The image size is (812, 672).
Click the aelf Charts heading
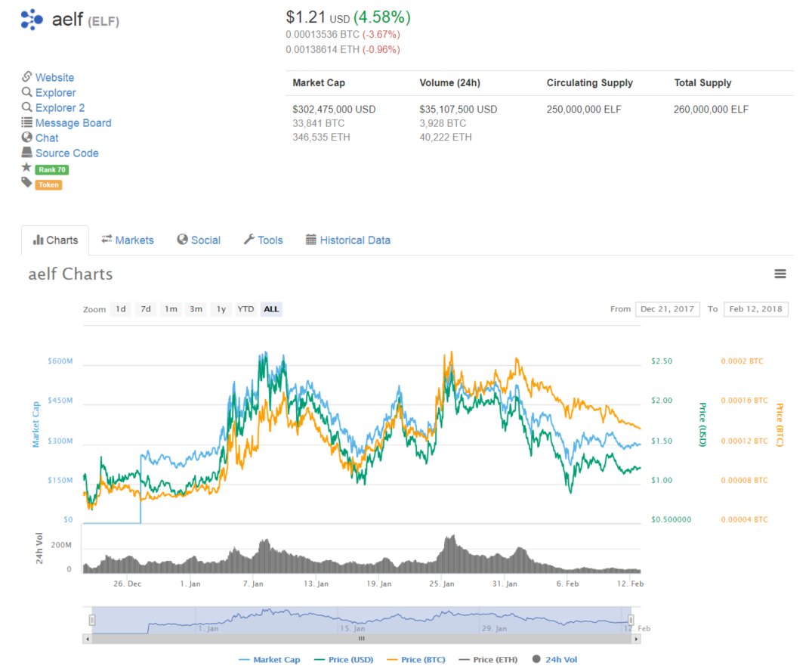[x=70, y=274]
